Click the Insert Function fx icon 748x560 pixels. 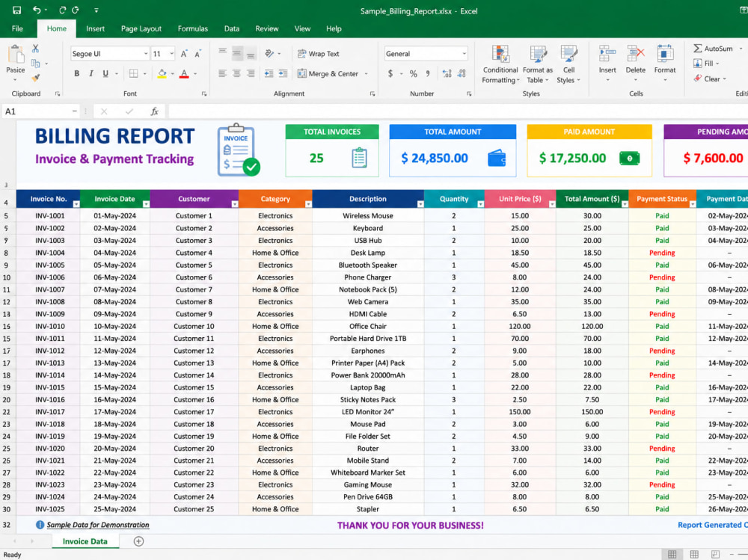pos(155,111)
